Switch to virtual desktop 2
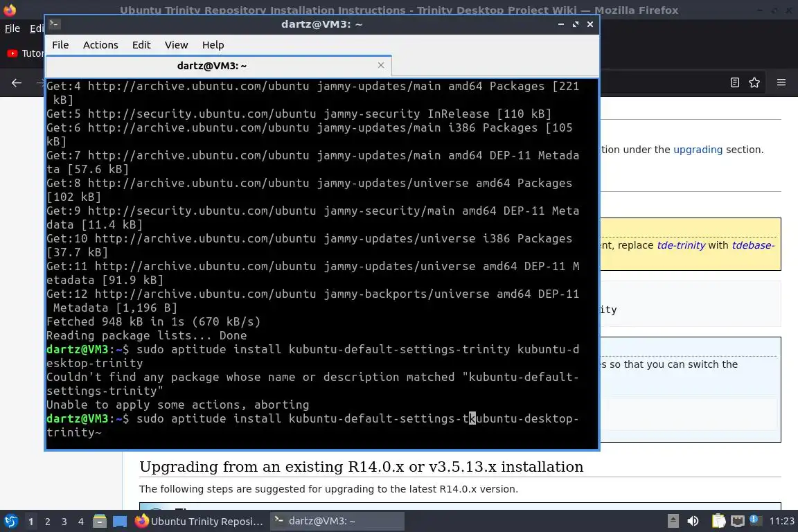The width and height of the screenshot is (798, 532). point(47,522)
